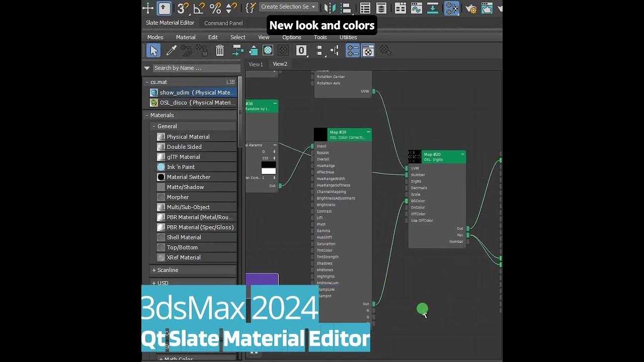Select Physical Material in General list
Viewport: 644px width, 362px height.
tap(195, 137)
